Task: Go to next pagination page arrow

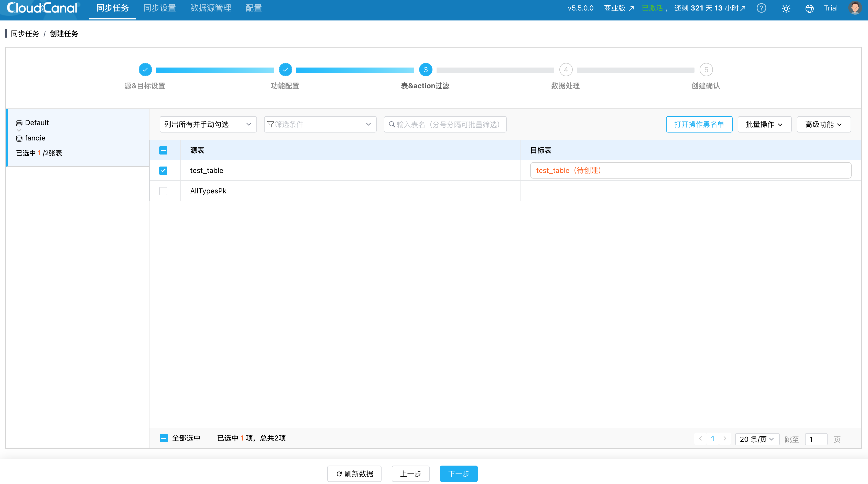Action: [725, 438]
